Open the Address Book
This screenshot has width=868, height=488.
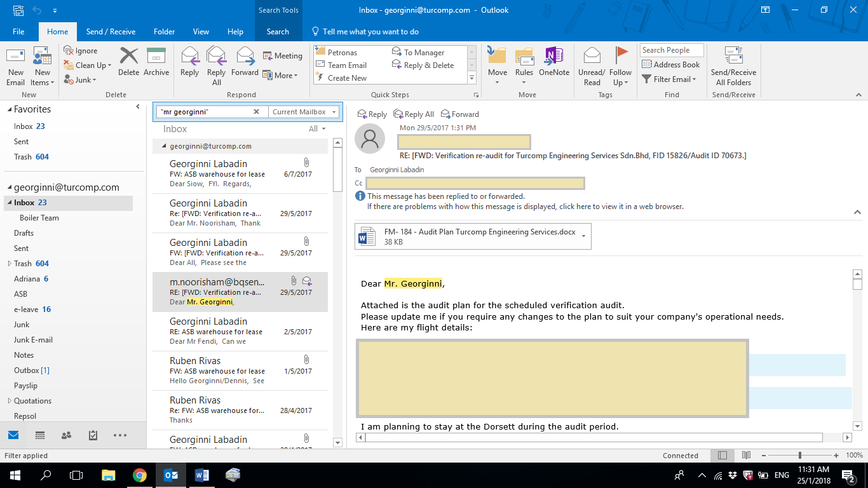(670, 64)
